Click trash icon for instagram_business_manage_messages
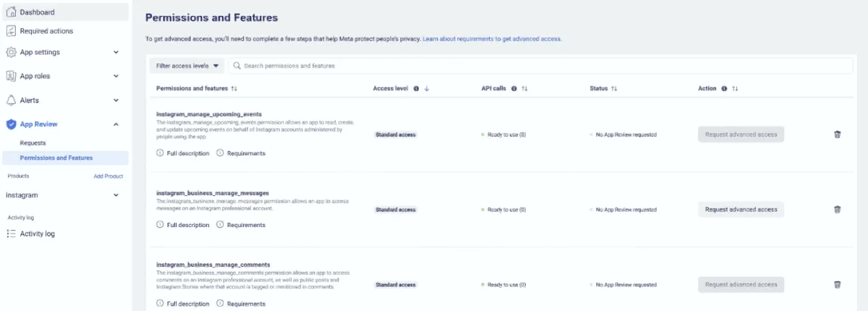 [x=838, y=210]
